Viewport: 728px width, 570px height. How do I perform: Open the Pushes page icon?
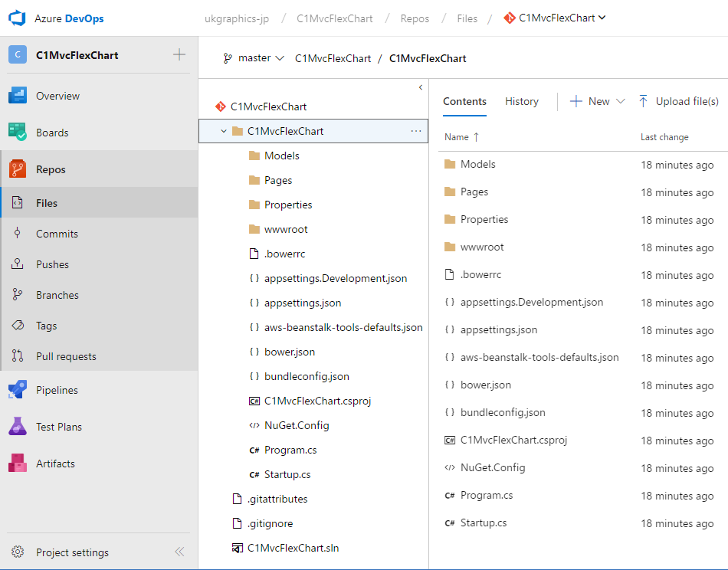[x=17, y=264]
